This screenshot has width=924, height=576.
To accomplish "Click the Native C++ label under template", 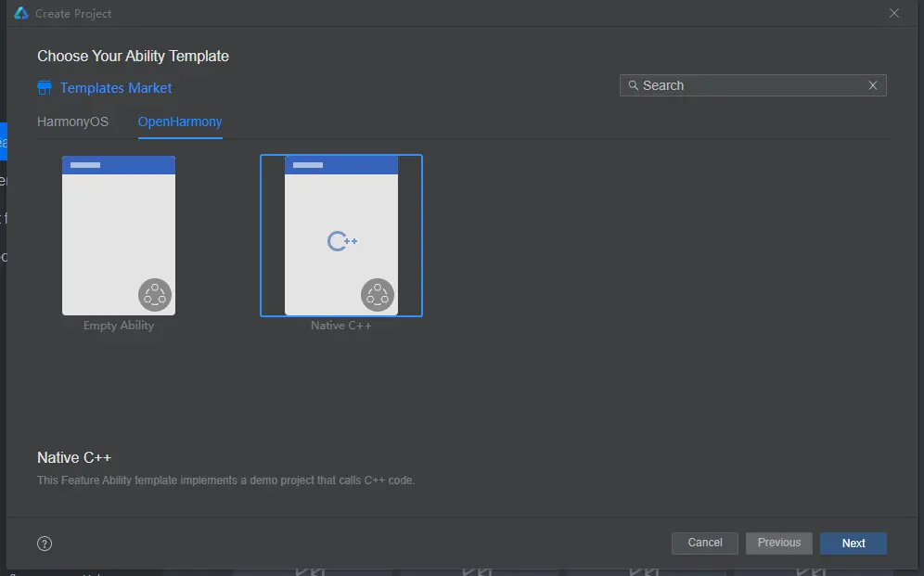I will click(341, 326).
